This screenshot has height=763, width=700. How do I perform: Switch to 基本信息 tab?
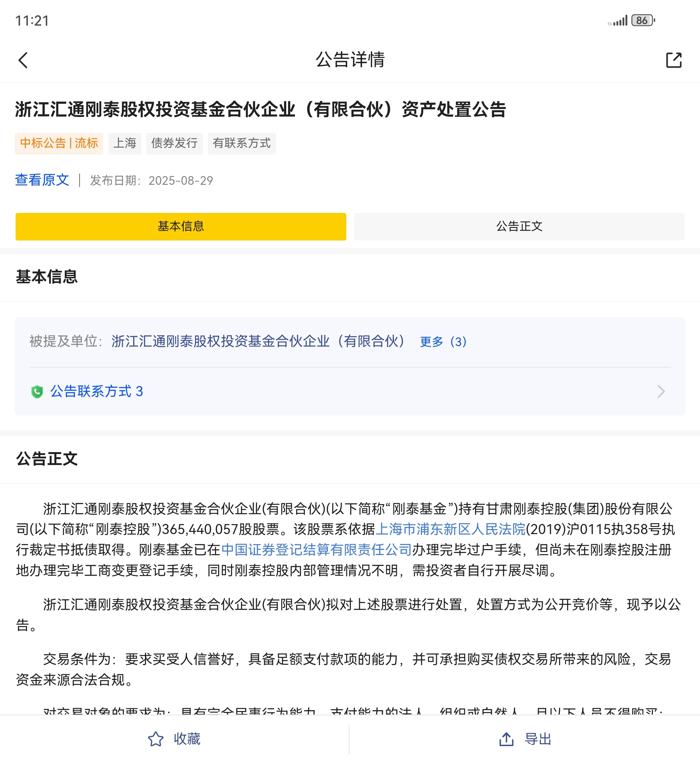pyautogui.click(x=181, y=227)
